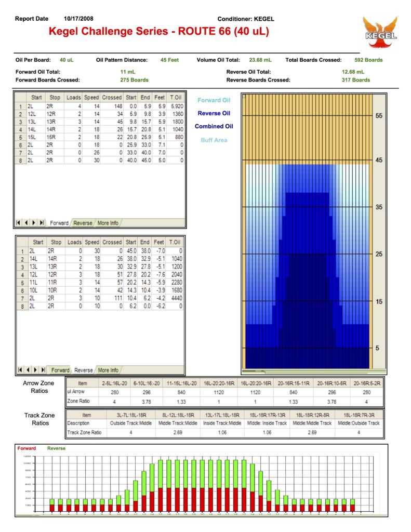Screen dimensions: 411x532
Task: Click 'Inside Track:Middle' description cell
Action: 222,423
